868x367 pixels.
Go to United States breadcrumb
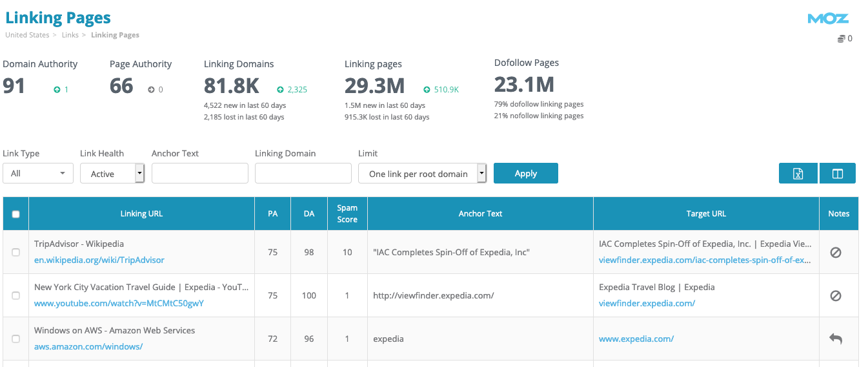pyautogui.click(x=27, y=35)
